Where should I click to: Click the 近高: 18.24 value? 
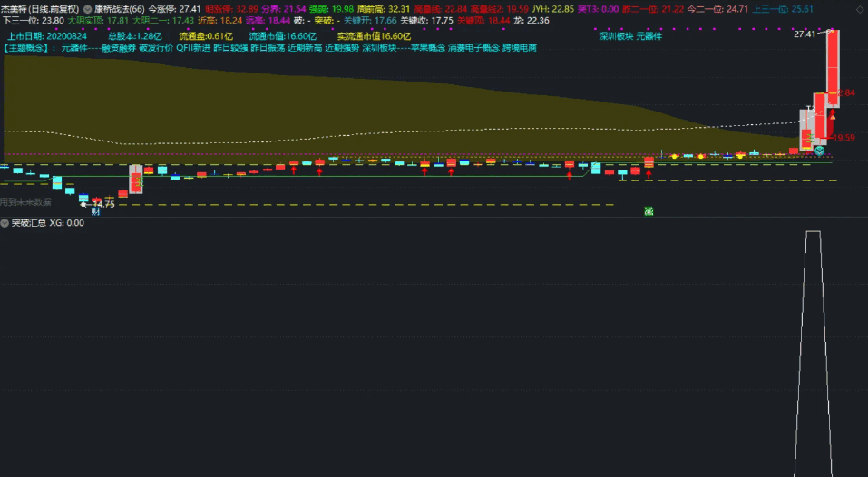pos(219,21)
